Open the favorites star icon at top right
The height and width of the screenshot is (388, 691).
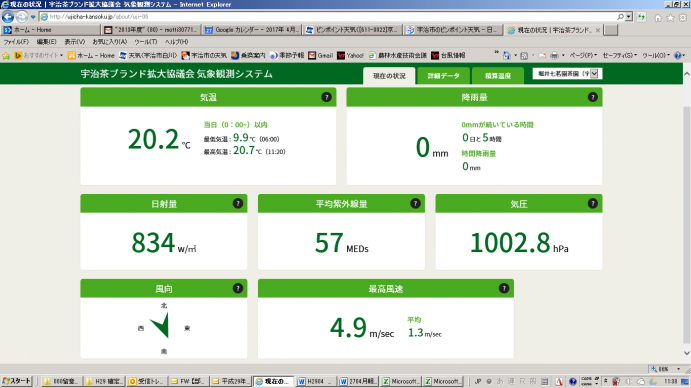click(670, 18)
